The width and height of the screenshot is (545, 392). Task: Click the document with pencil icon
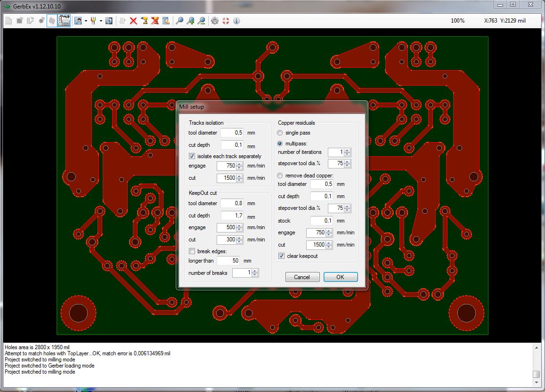[x=166, y=21]
